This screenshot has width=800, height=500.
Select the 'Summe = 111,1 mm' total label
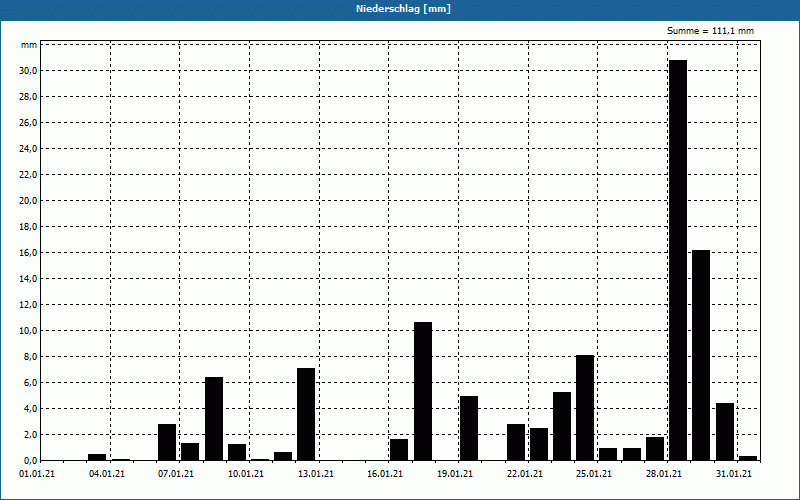point(710,31)
